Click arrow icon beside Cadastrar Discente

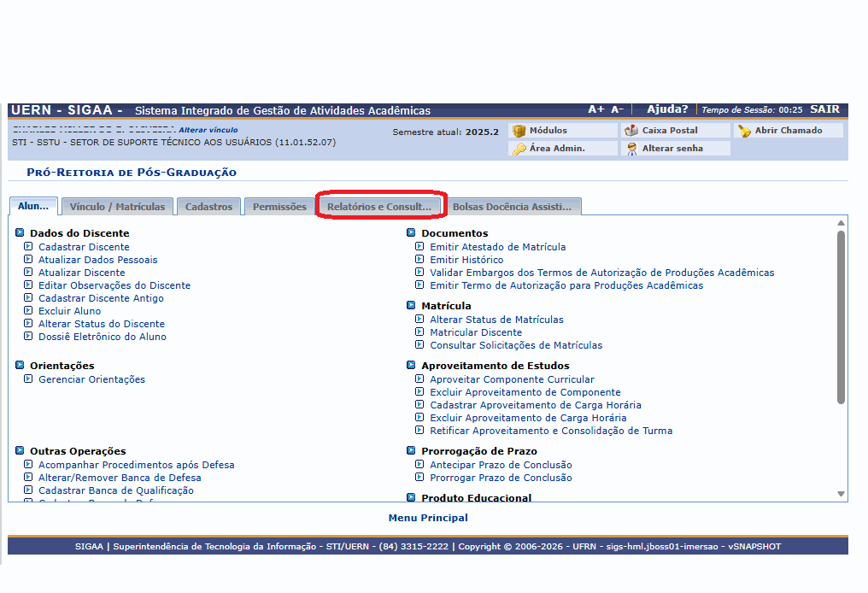point(28,247)
